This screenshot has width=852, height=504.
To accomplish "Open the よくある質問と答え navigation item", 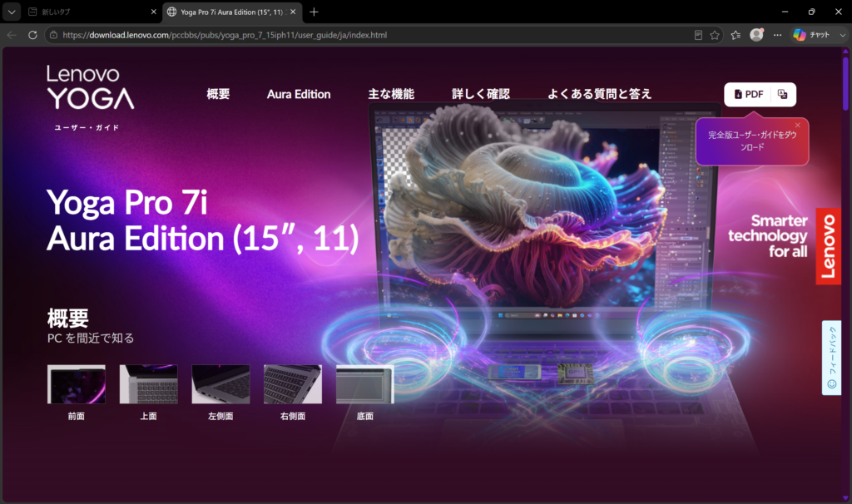I will click(x=599, y=94).
